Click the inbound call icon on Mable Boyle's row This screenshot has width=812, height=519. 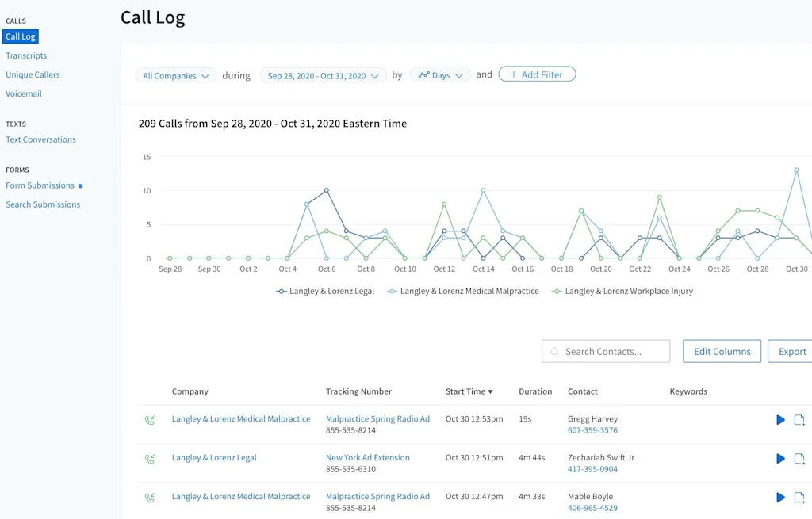[150, 498]
